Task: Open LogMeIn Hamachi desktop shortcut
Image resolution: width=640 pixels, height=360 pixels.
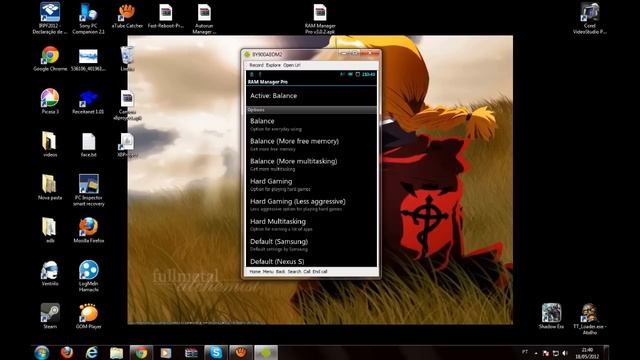Action: click(89, 276)
